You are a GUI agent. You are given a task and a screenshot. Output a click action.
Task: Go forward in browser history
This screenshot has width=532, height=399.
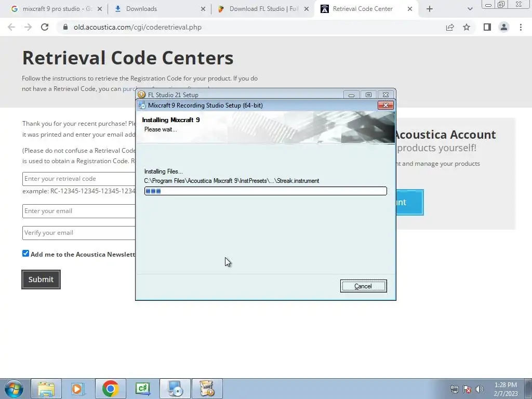click(28, 27)
